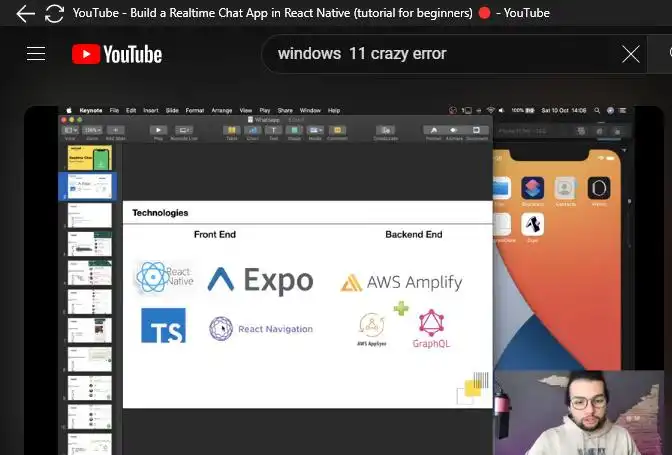Select the third slide thumbnail in the navigator

tap(90, 215)
